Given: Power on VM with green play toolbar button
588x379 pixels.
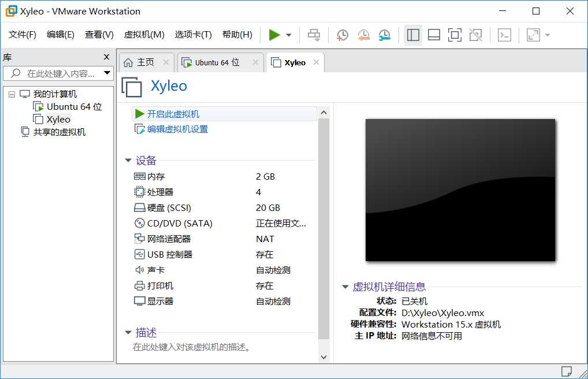Looking at the screenshot, I should pos(274,35).
